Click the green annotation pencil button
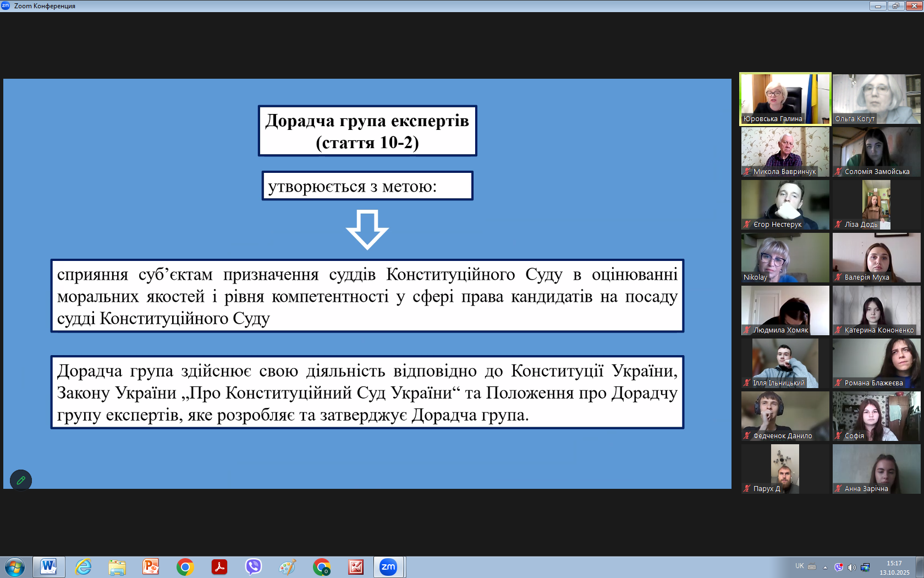 point(21,480)
